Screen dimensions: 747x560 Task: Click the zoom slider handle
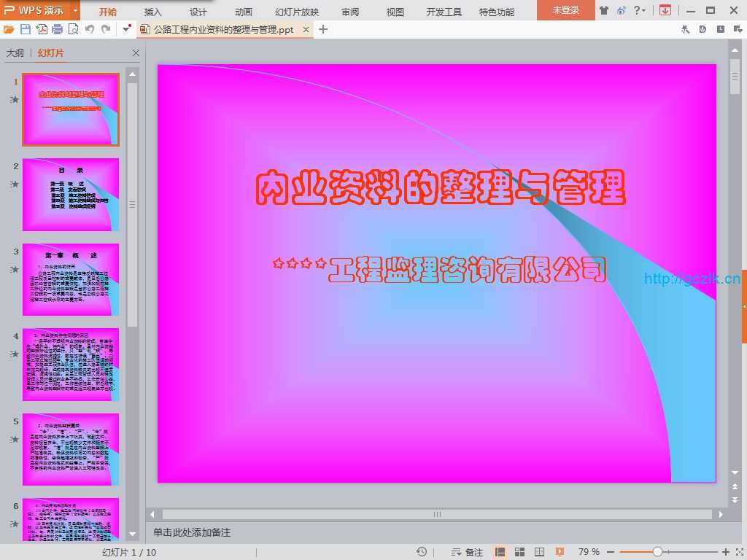[657, 552]
